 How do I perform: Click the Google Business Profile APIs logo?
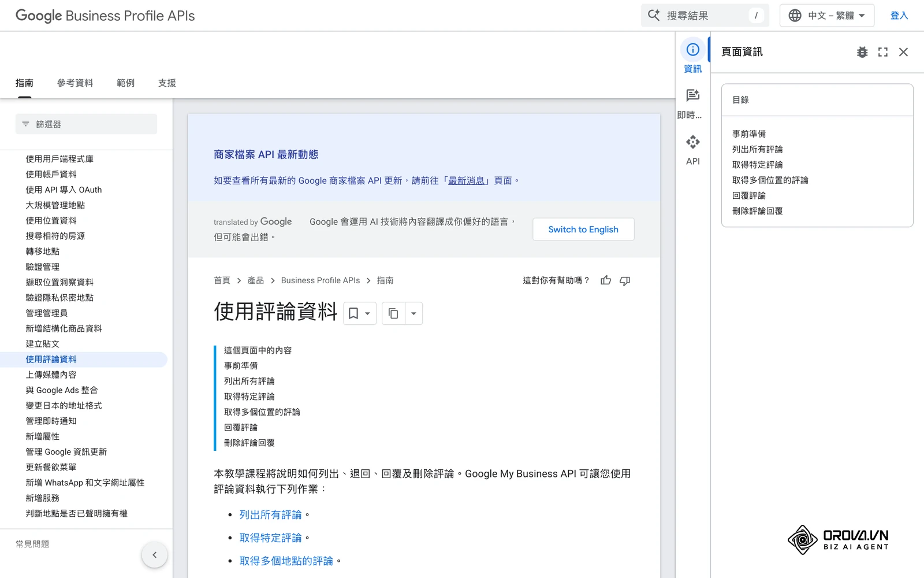pos(105,16)
